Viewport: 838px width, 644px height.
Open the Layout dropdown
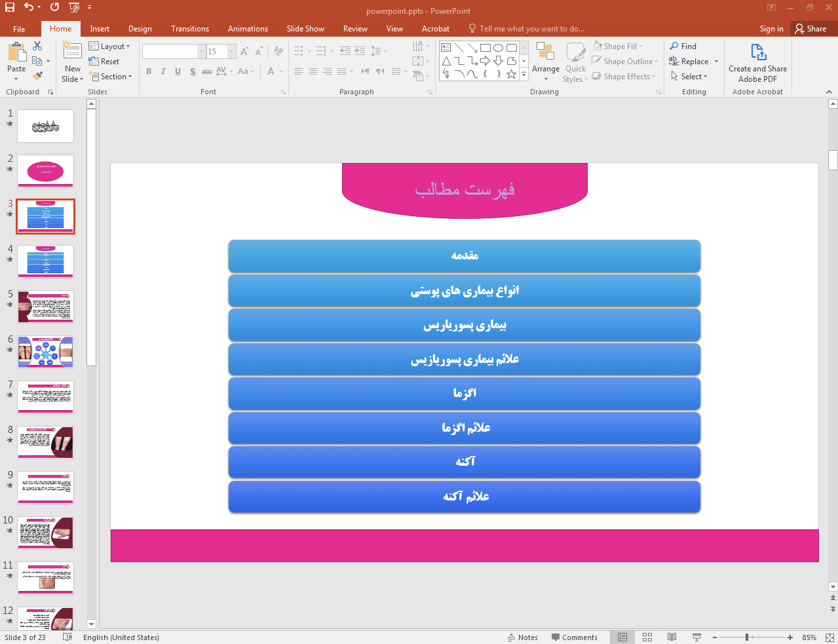tap(110, 47)
